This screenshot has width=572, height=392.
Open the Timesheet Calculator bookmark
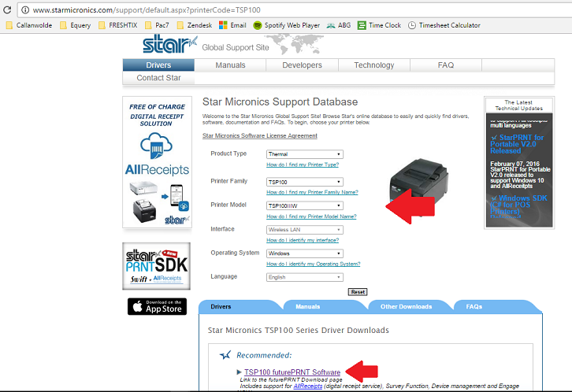point(444,25)
